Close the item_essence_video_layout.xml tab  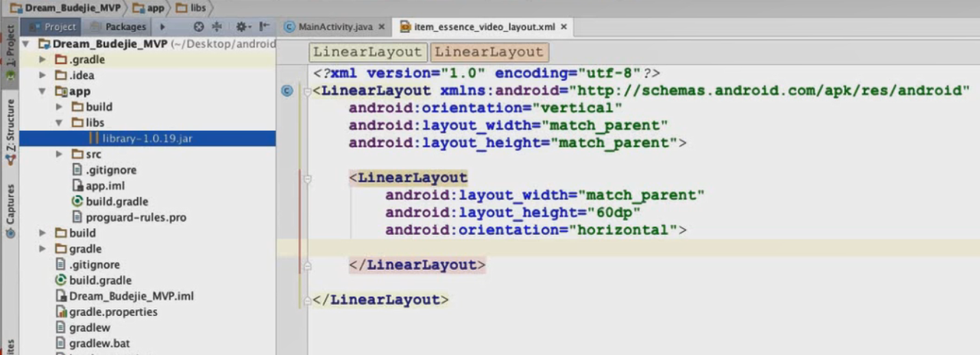pyautogui.click(x=564, y=27)
